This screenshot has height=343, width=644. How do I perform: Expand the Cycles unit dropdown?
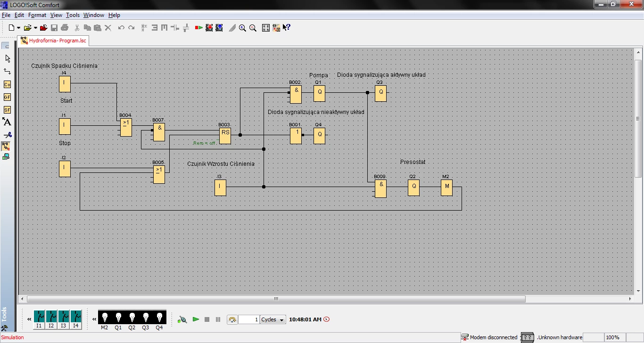click(281, 320)
